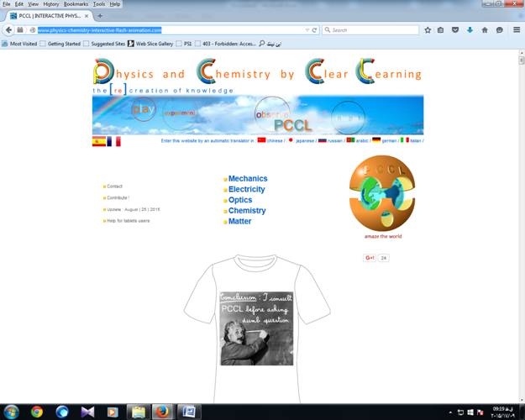Image resolution: width=525 pixels, height=420 pixels.
Task: Open Windows Start button
Action: [11, 412]
